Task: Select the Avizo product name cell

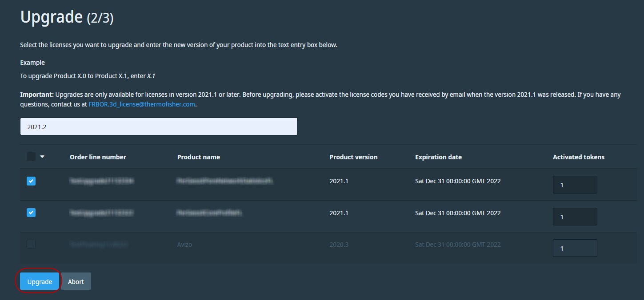Action: pyautogui.click(x=184, y=245)
